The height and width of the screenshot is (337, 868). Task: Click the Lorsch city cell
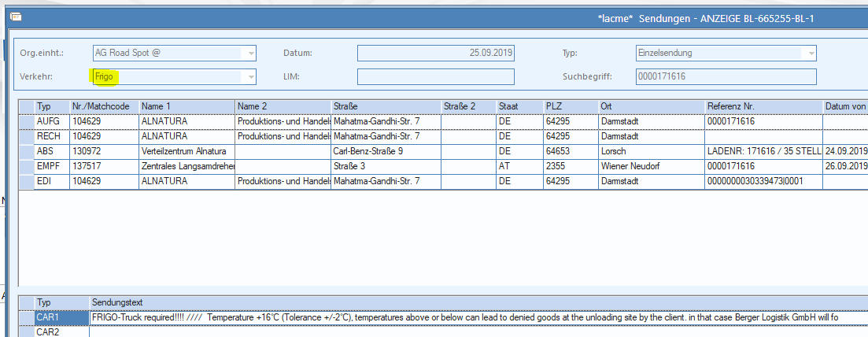tap(651, 151)
